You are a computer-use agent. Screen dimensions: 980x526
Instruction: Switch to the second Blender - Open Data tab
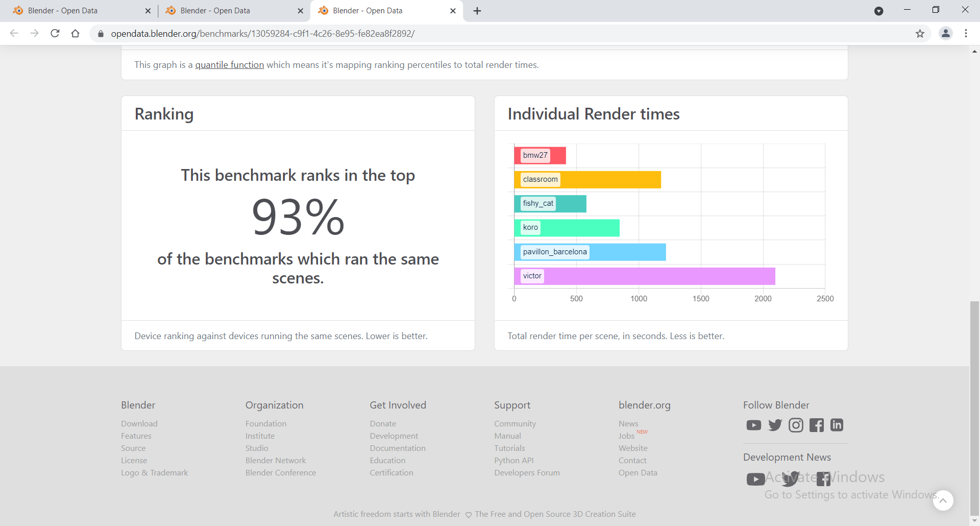tap(234, 11)
